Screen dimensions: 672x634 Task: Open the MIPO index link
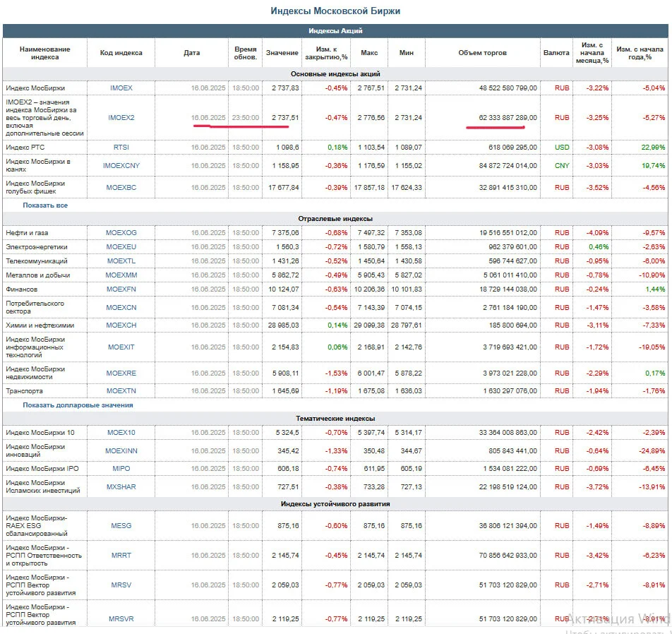[x=121, y=469]
